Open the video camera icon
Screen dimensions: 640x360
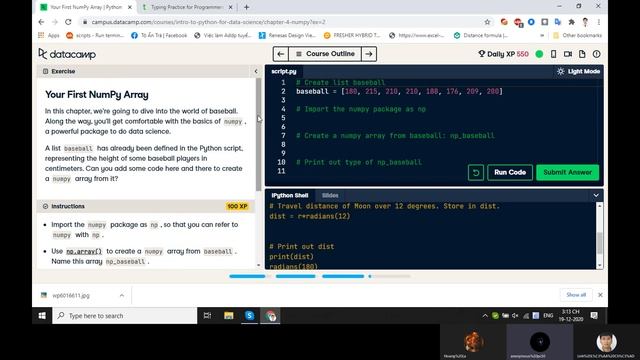pos(568,54)
